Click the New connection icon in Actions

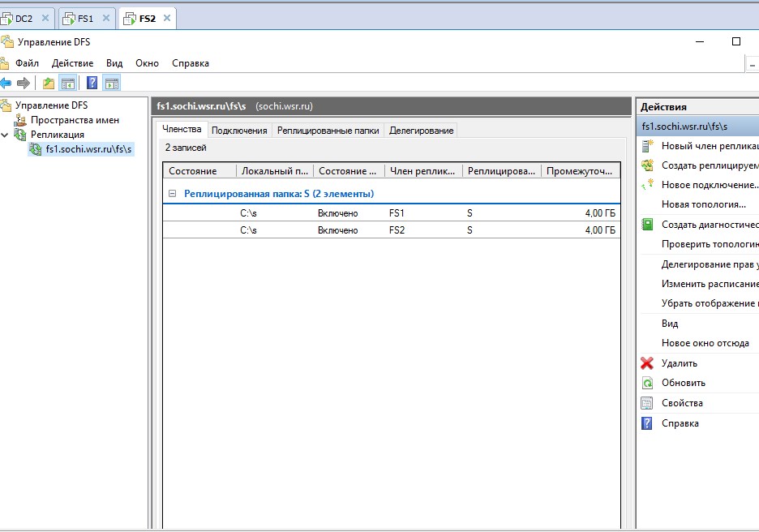click(x=647, y=184)
